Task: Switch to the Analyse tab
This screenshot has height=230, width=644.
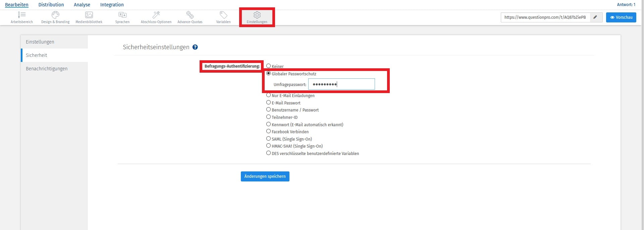Action: 82,5
